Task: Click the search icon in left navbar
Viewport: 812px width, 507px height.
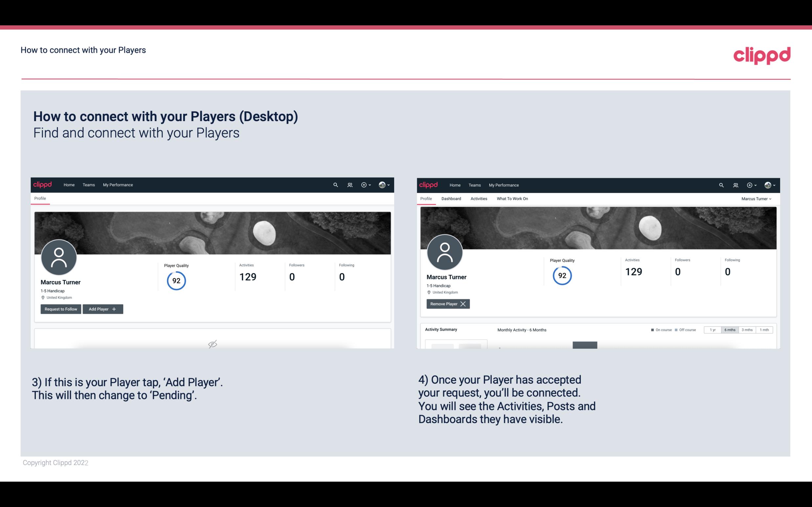Action: coord(335,184)
